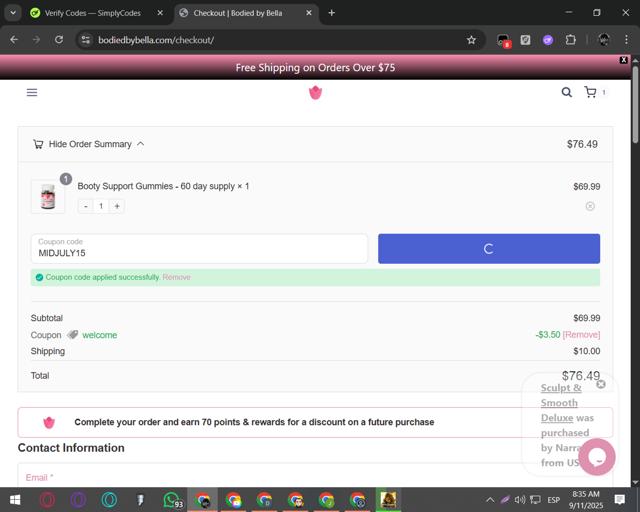
Task: Open the Chrome three-dot menu
Action: [626, 40]
